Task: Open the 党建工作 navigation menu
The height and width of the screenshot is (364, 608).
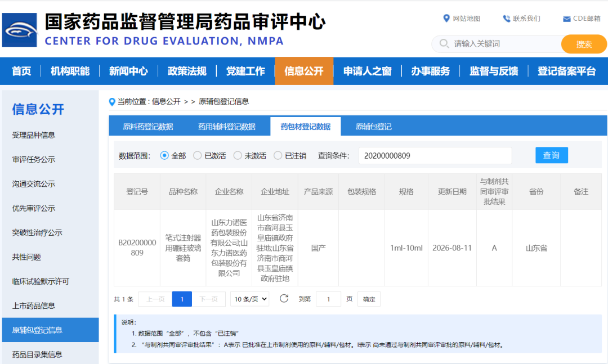Action: [245, 71]
